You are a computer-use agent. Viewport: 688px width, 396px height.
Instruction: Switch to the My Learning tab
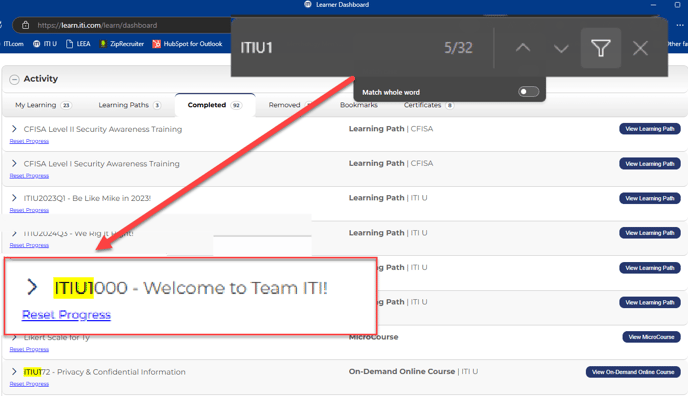tap(43, 105)
